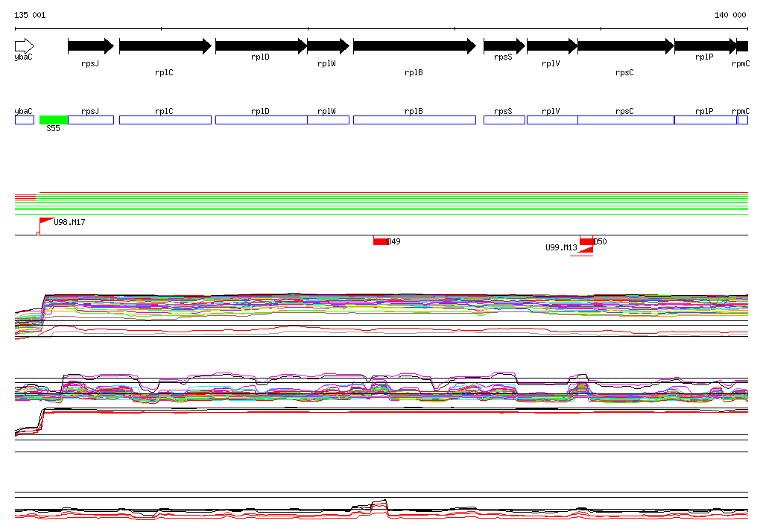Click the rplD blue outlined box

262,120
